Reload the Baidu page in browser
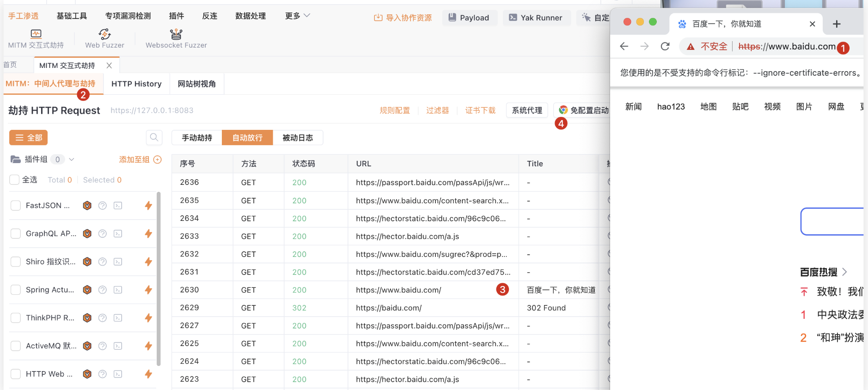Screen dimensions: 868x390 (665, 46)
